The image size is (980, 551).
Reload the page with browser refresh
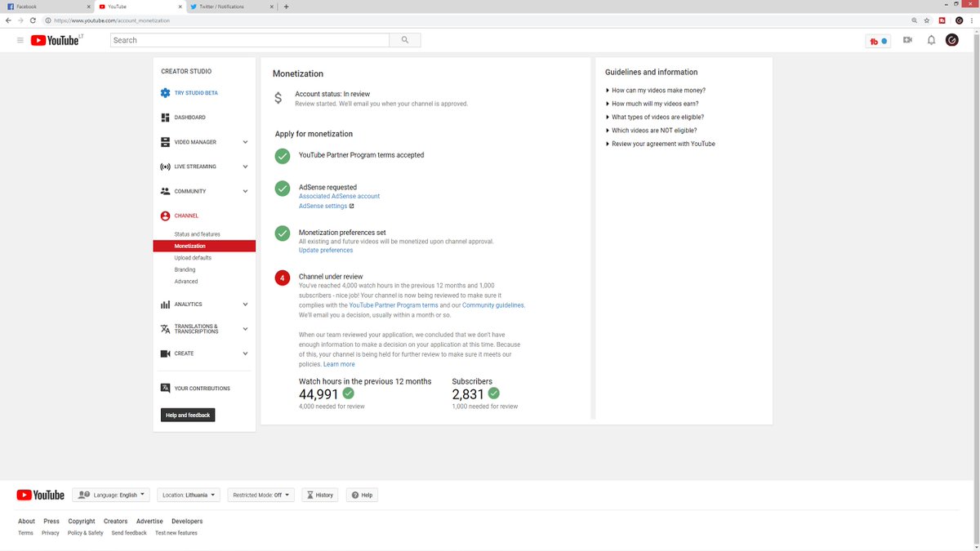pyautogui.click(x=33, y=20)
